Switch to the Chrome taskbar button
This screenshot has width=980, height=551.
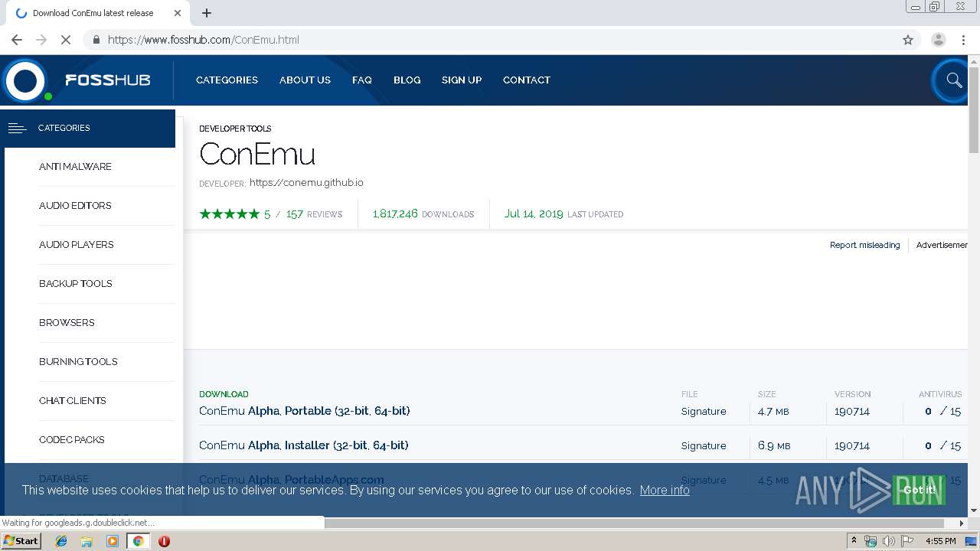[x=138, y=541]
